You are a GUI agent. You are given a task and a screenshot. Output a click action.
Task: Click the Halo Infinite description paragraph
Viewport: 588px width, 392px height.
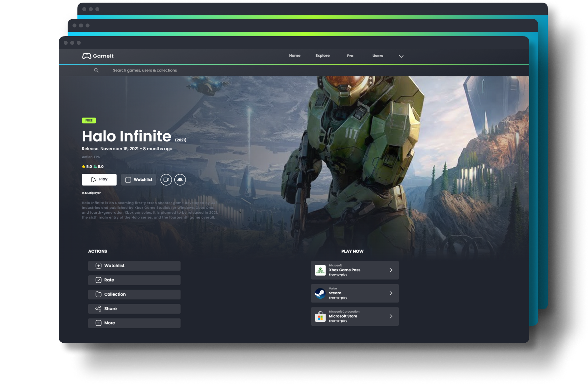[x=150, y=210]
